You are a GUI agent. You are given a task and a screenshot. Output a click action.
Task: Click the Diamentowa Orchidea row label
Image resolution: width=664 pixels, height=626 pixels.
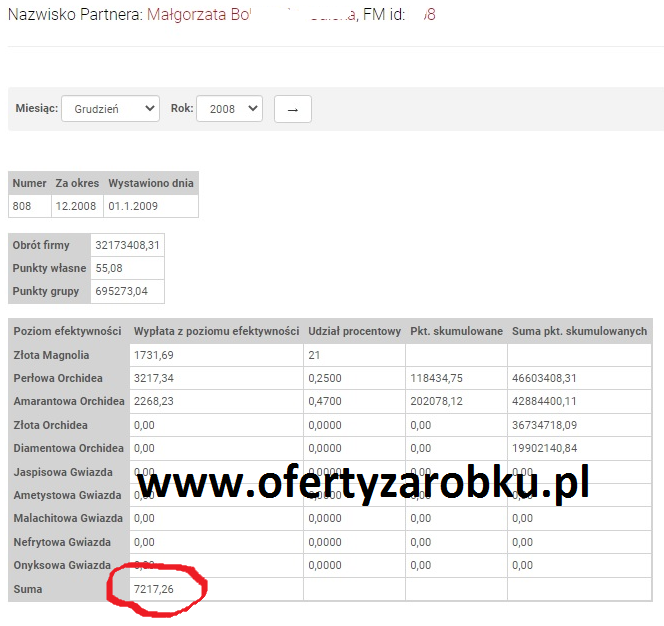click(x=68, y=448)
